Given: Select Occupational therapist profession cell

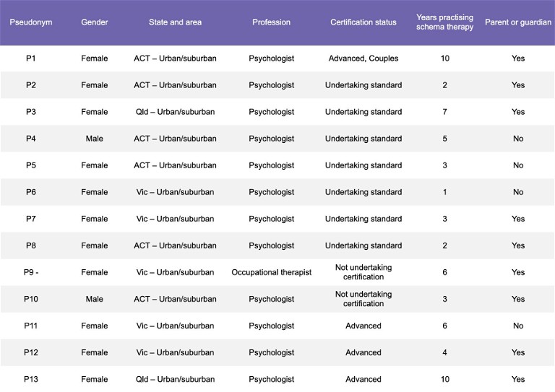Looking at the screenshot, I should (x=272, y=272).
